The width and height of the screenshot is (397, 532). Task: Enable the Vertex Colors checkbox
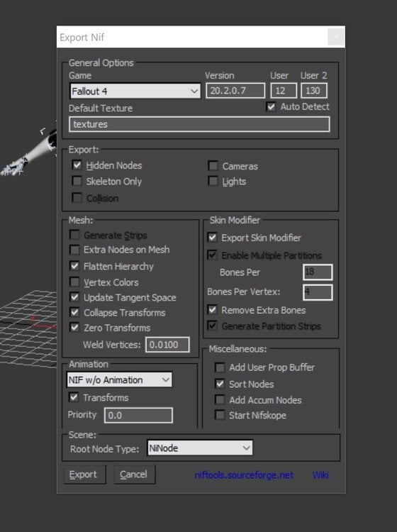[74, 282]
